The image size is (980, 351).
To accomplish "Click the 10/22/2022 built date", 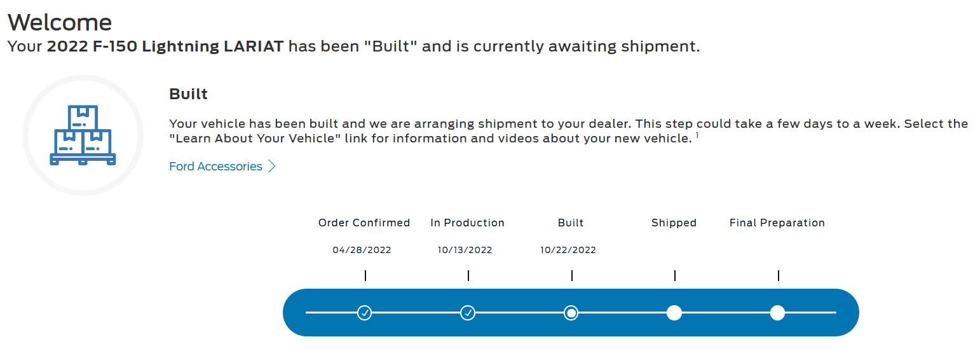I will click(x=568, y=251).
